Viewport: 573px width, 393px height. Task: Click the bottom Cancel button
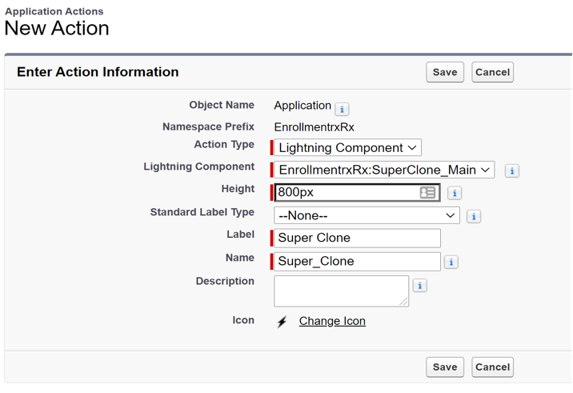pos(492,367)
